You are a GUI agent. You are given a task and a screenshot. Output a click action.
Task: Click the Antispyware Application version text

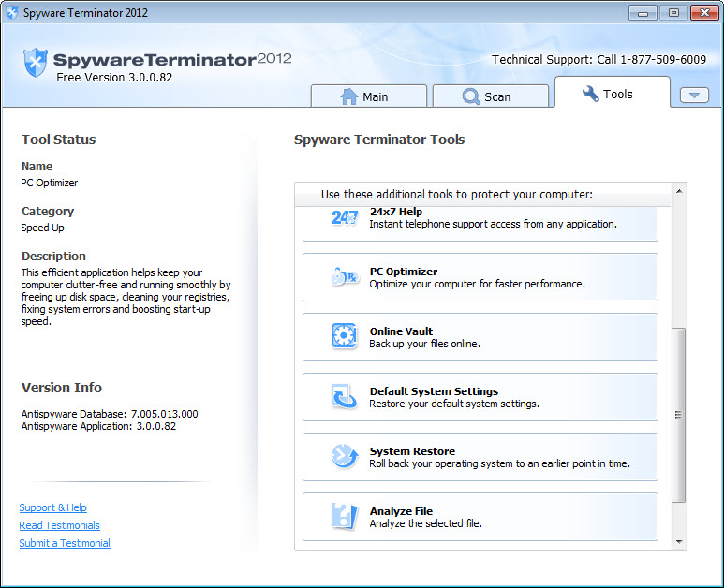98,426
